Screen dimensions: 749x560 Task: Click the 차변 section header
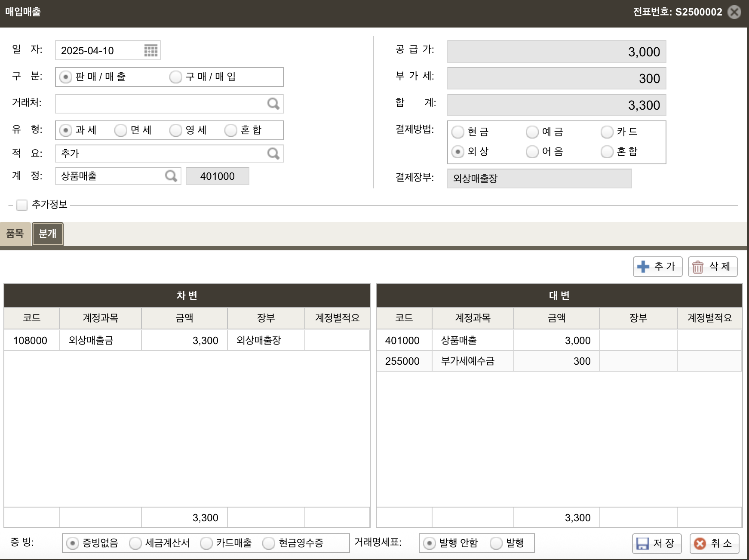[187, 295]
